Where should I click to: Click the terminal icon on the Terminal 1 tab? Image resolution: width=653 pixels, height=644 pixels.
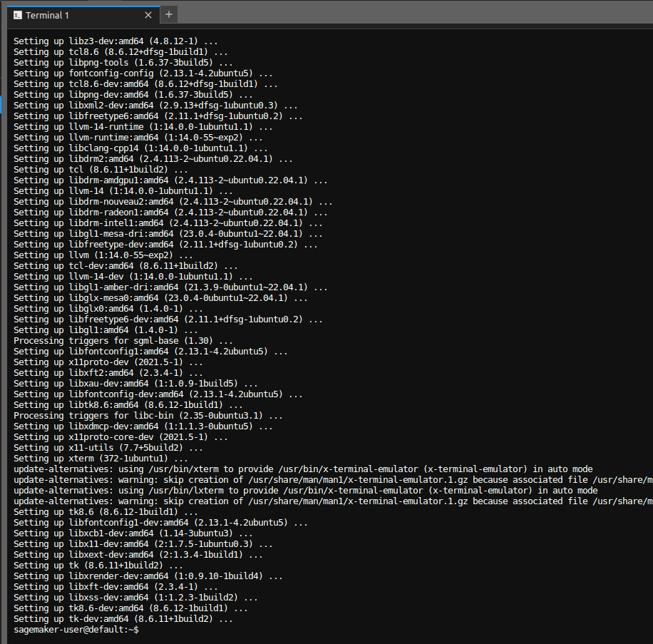coord(17,15)
